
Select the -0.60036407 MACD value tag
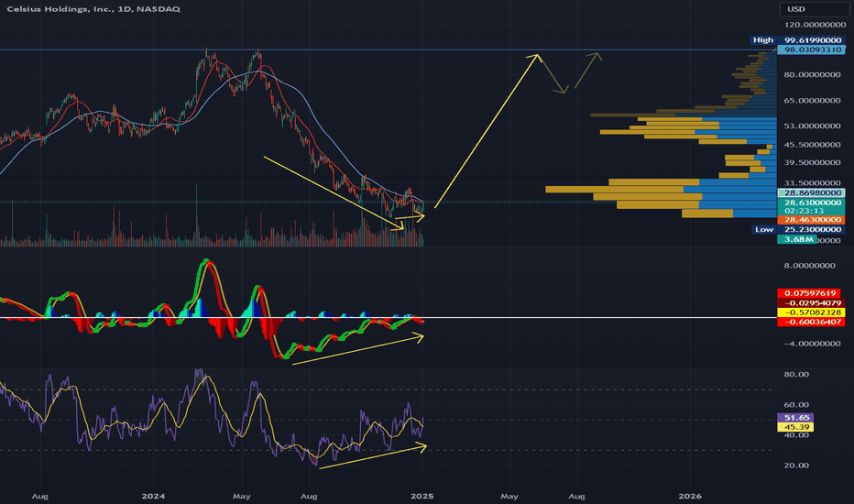click(x=812, y=322)
